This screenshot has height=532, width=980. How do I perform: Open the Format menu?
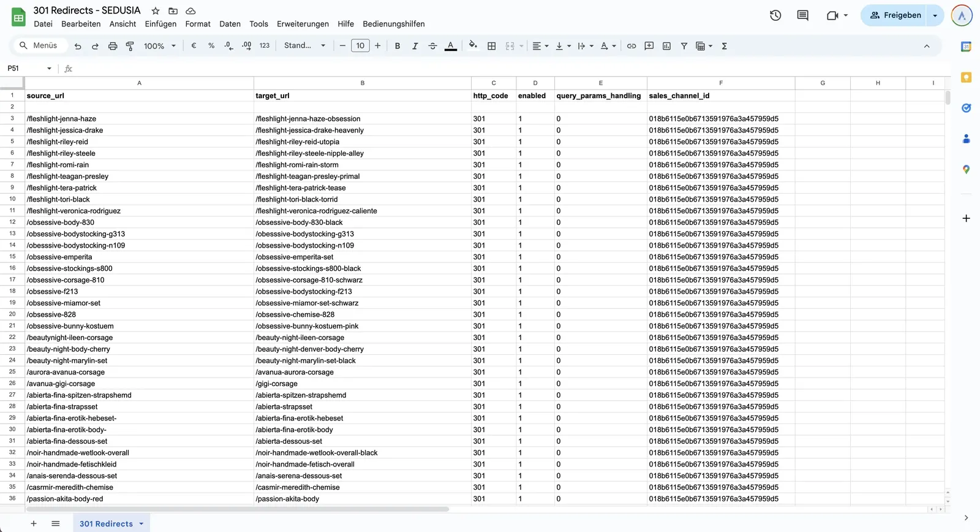[x=198, y=24]
